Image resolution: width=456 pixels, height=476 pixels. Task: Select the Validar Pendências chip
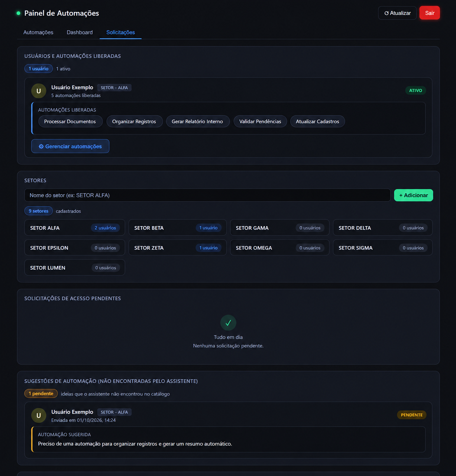[260, 121]
